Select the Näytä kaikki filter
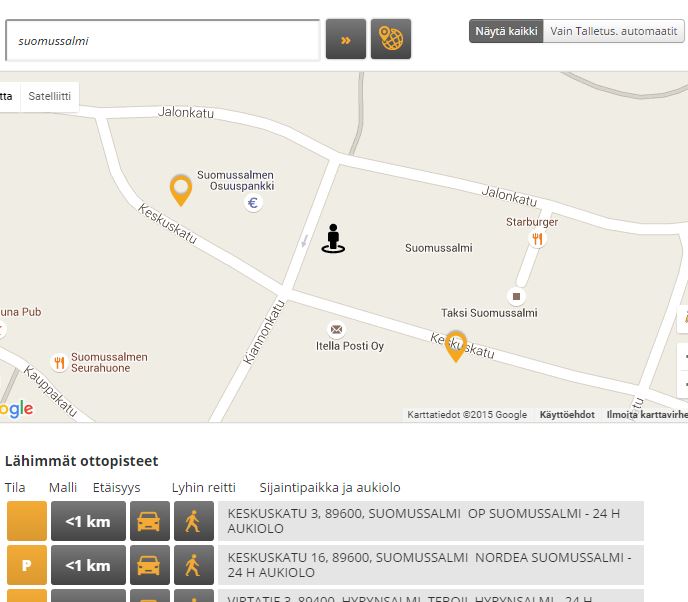Viewport: 688px width, 602px height. pyautogui.click(x=506, y=31)
